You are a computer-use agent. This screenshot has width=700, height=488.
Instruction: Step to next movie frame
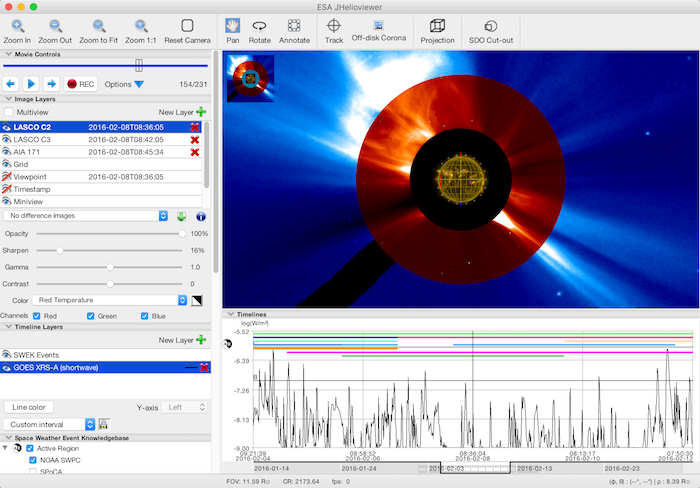pyautogui.click(x=51, y=84)
